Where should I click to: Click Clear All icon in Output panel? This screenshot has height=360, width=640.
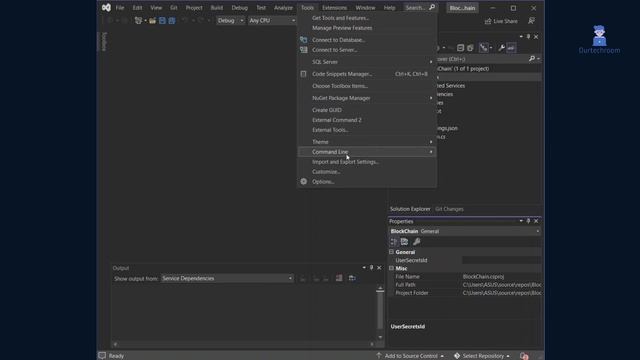tap(339, 278)
